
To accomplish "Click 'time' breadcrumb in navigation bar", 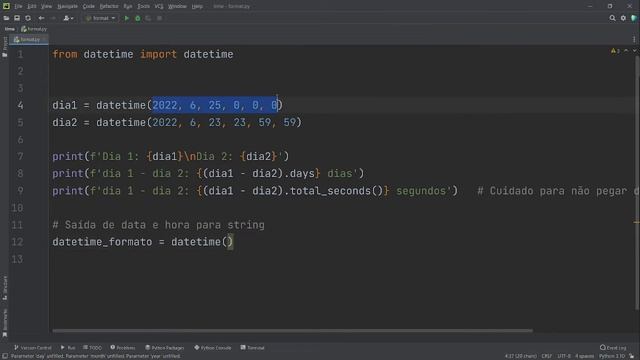I will (10, 29).
